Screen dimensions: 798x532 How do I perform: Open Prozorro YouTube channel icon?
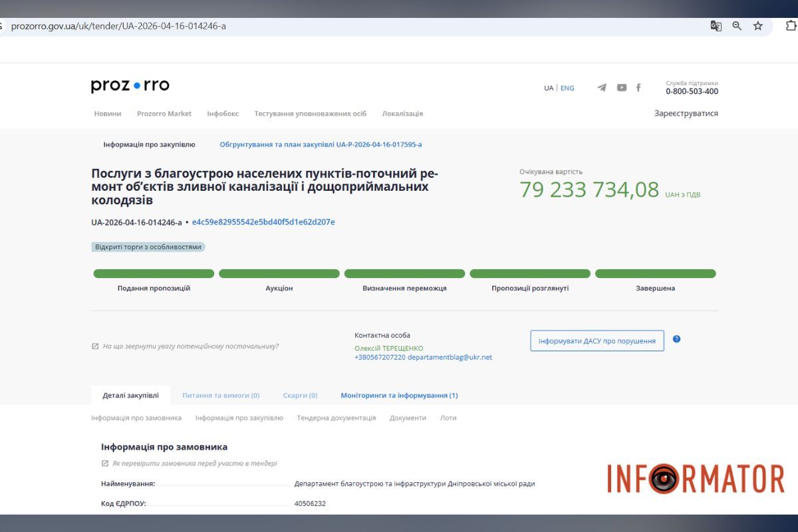(622, 88)
